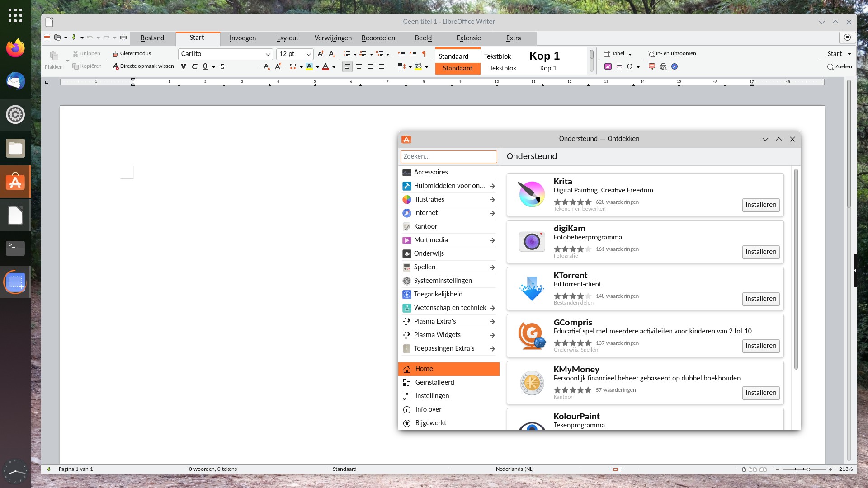Apply highlight color yellow A icon
868x488 pixels.
[x=309, y=67]
